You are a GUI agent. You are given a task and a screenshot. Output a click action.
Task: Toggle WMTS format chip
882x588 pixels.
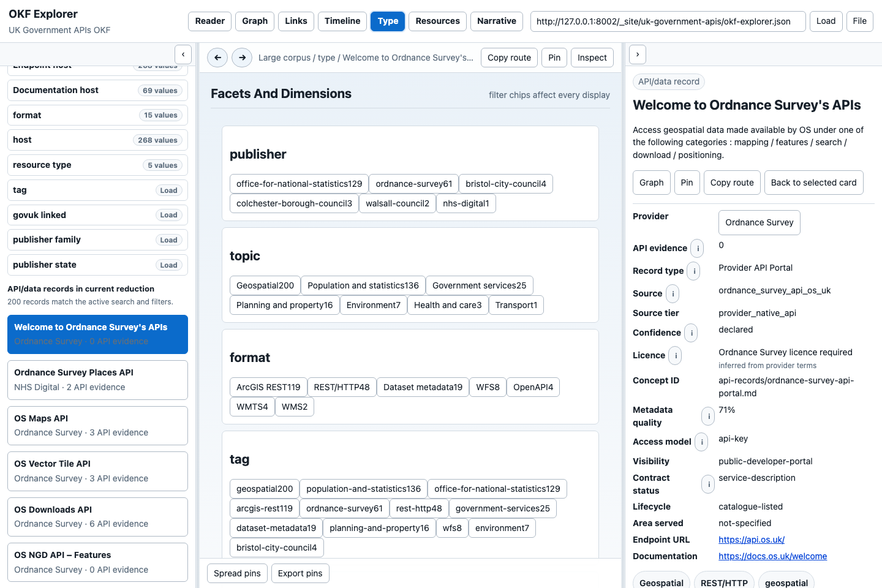(252, 407)
